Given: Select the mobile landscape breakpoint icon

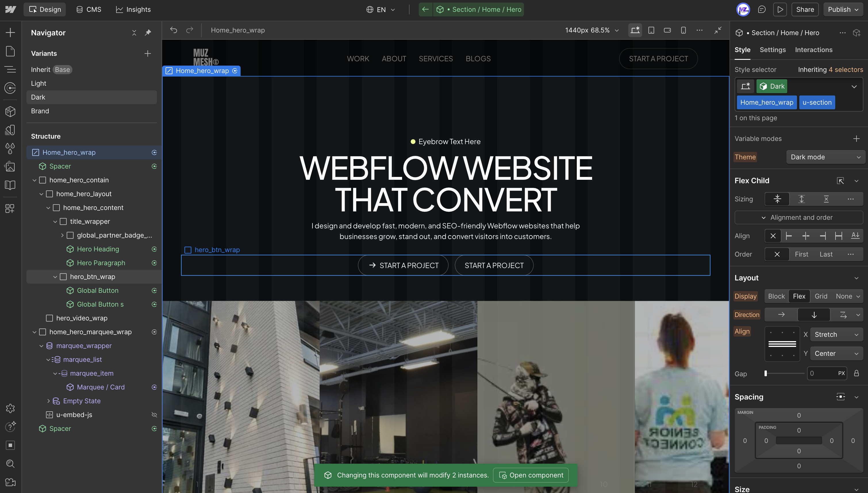Looking at the screenshot, I should pos(667,30).
